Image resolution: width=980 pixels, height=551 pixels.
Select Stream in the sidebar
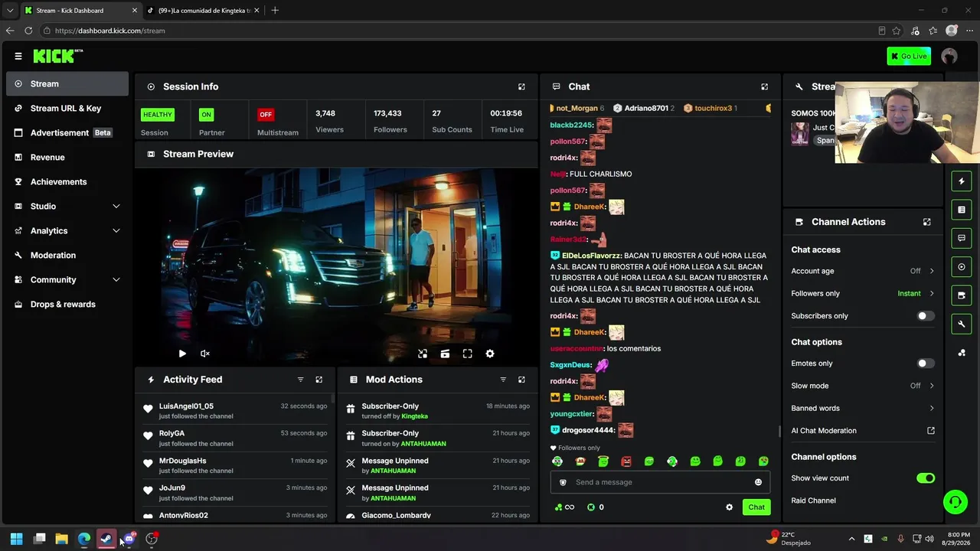pos(67,84)
